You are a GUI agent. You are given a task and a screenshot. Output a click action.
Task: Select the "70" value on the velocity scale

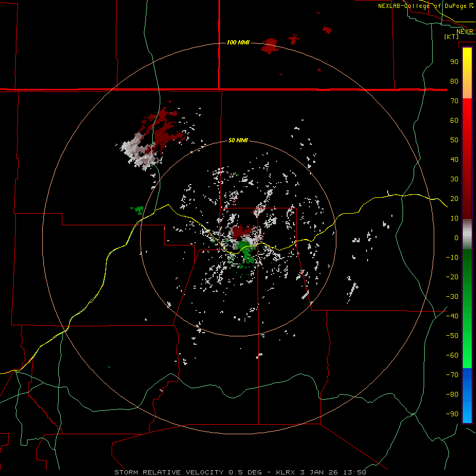click(x=454, y=101)
